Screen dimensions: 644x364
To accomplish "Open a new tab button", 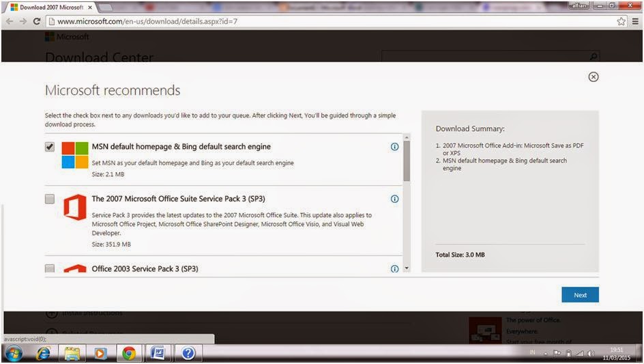I will pos(106,8).
